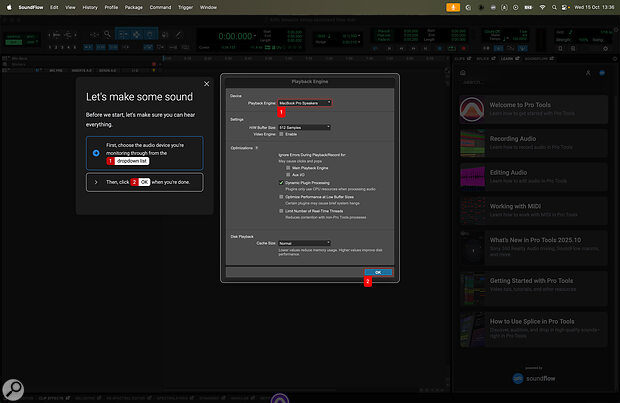Click the Recording Audio thumbnail
620x403 pixels.
click(473, 143)
